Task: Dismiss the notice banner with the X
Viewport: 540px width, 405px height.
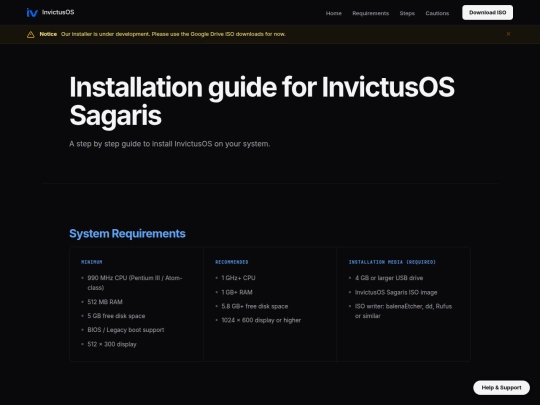Action: (x=508, y=34)
